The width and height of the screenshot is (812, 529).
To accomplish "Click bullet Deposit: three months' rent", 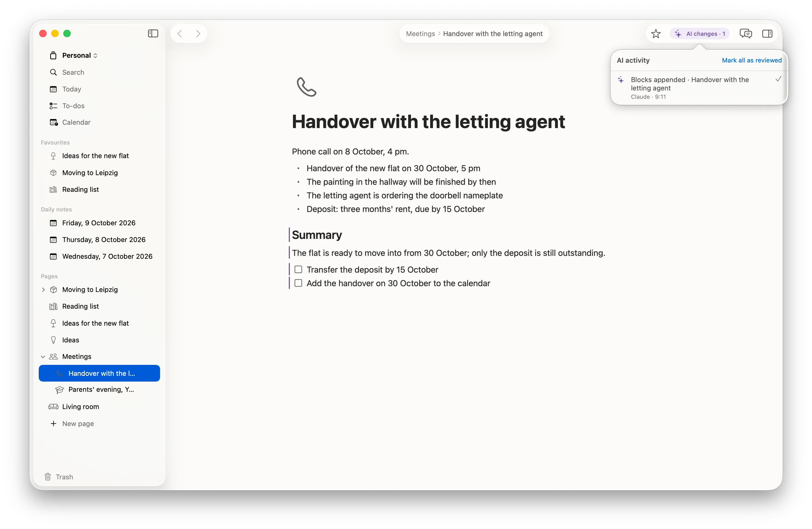I will [x=396, y=209].
